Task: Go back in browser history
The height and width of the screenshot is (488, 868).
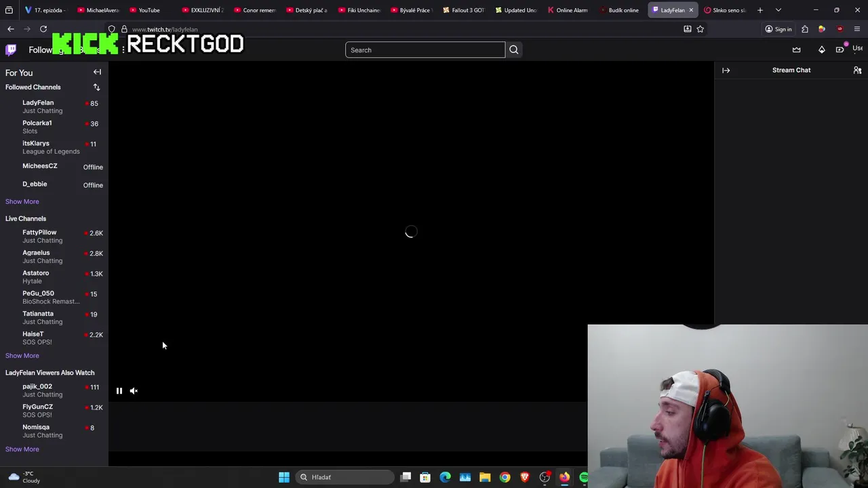Action: [11, 29]
